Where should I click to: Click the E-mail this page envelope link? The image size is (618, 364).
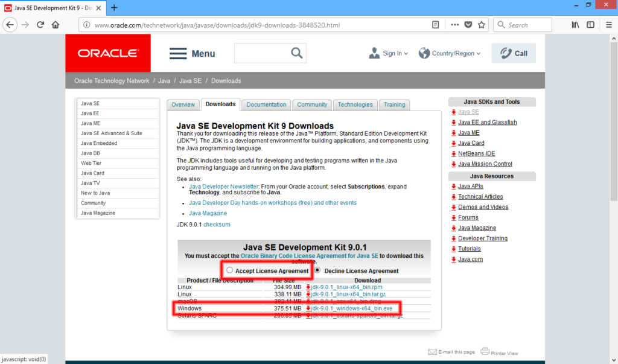pos(451,352)
